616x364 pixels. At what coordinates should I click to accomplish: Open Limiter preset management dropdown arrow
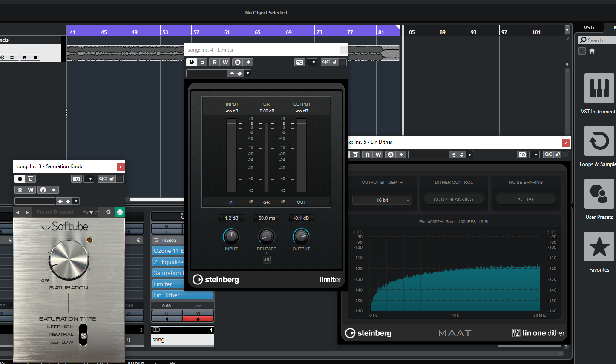[x=248, y=73]
